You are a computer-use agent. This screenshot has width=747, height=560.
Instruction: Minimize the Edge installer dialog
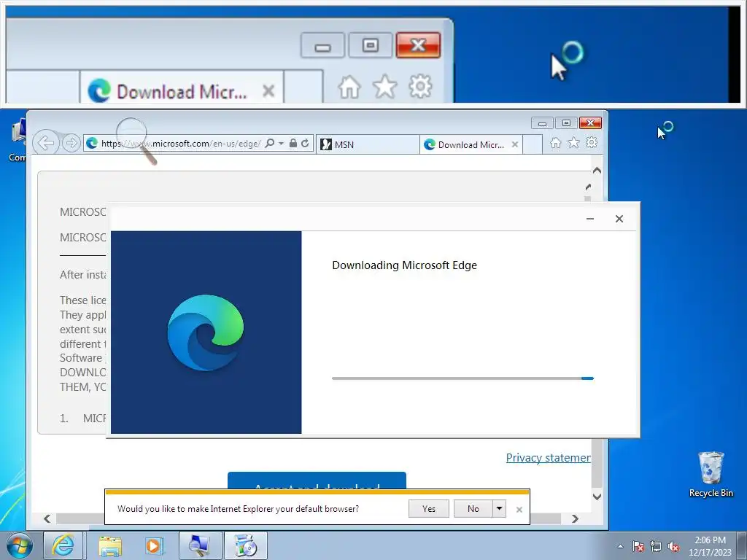(x=589, y=219)
